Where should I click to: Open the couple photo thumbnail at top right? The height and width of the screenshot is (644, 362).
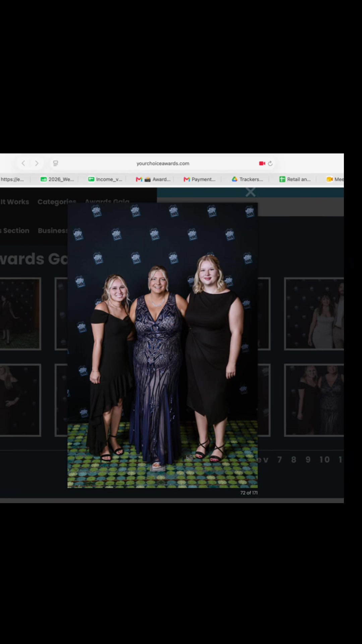click(314, 314)
